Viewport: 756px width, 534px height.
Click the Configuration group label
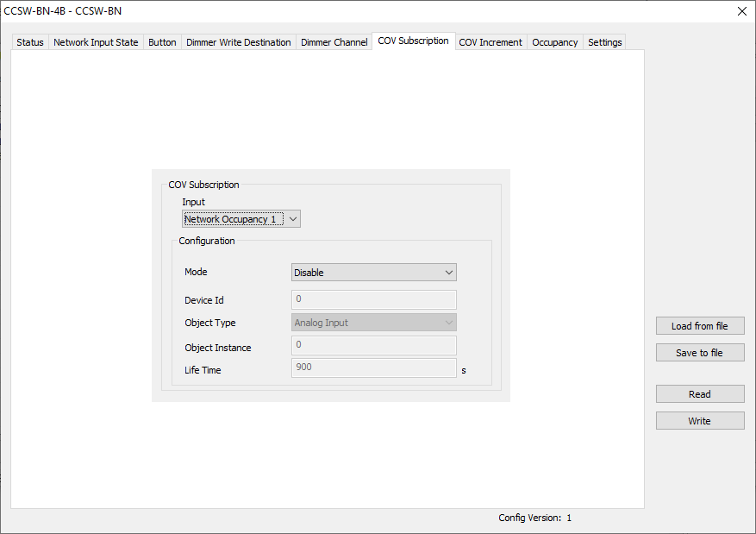[207, 241]
